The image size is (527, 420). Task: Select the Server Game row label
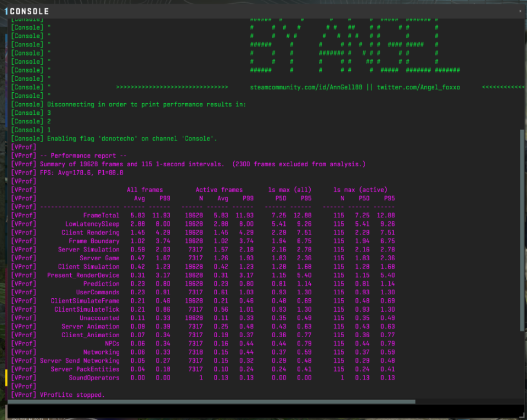[99, 258]
